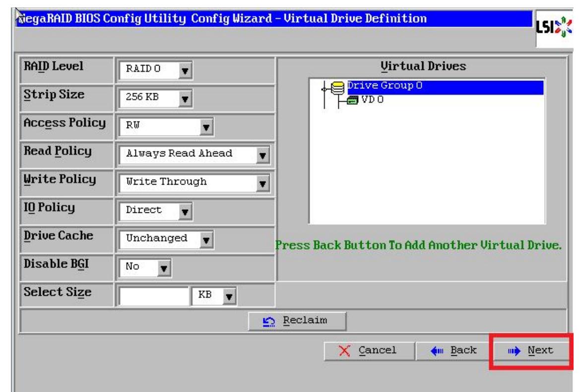
Task: Select VD 0 in the Virtual Drives tree
Action: tap(373, 100)
